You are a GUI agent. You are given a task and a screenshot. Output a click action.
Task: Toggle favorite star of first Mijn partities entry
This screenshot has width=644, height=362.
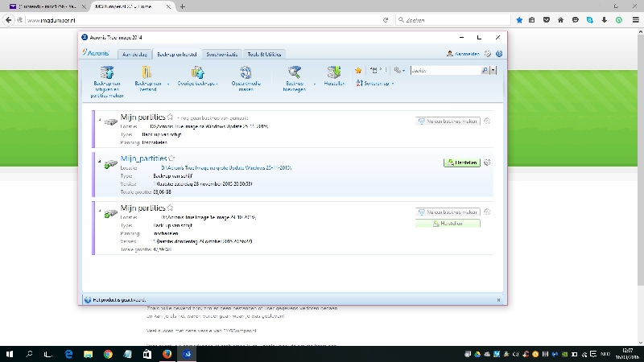(170, 117)
